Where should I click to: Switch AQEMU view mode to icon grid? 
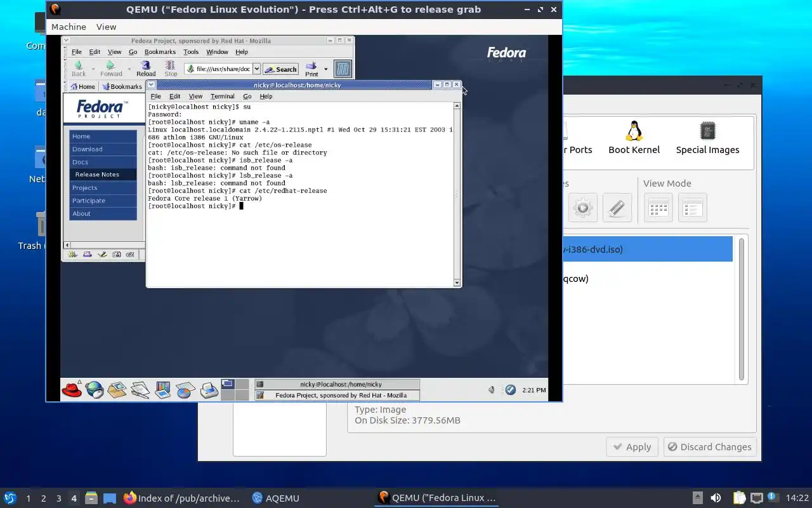658,208
